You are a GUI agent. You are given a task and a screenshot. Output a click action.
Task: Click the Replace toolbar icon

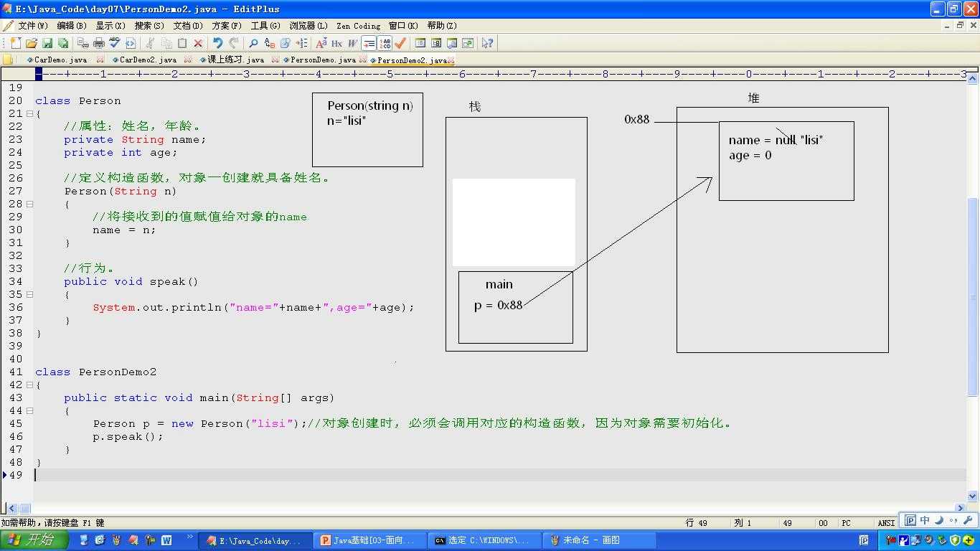coord(270,43)
